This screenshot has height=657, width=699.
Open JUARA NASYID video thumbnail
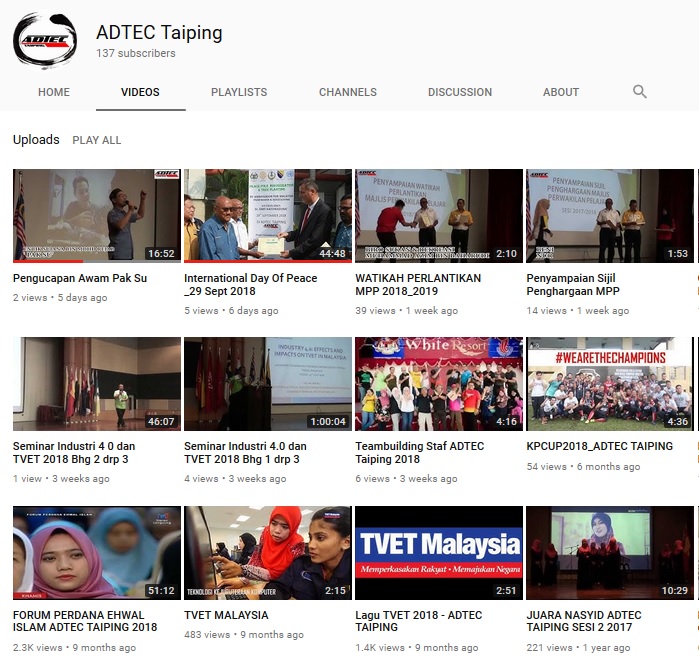[610, 553]
